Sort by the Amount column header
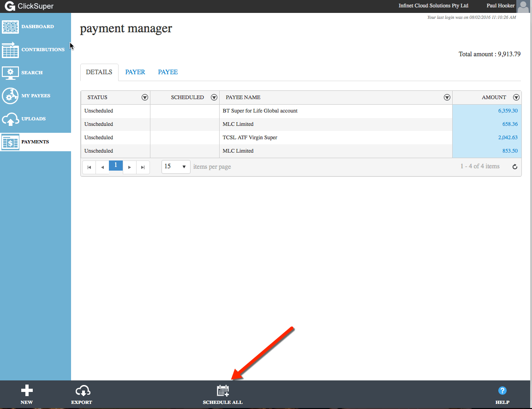The height and width of the screenshot is (409, 532). pos(494,98)
